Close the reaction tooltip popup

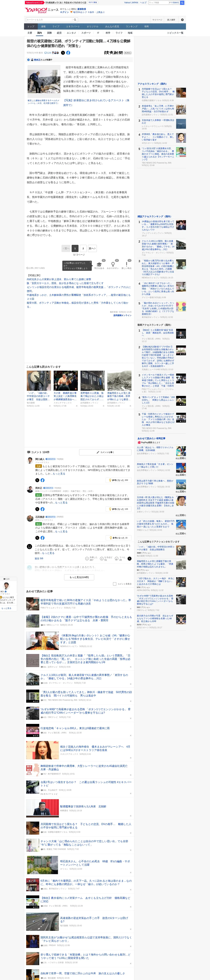[x=90, y=262]
